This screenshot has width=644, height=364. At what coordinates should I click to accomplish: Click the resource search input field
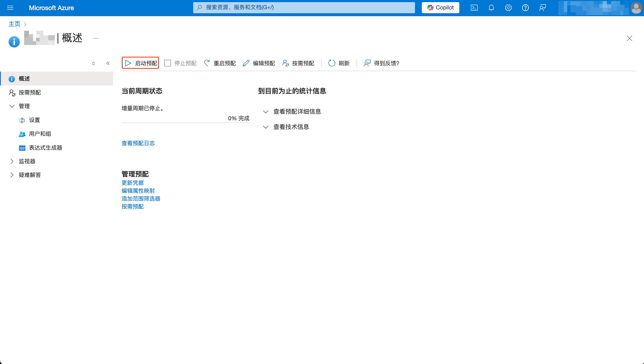point(304,7)
